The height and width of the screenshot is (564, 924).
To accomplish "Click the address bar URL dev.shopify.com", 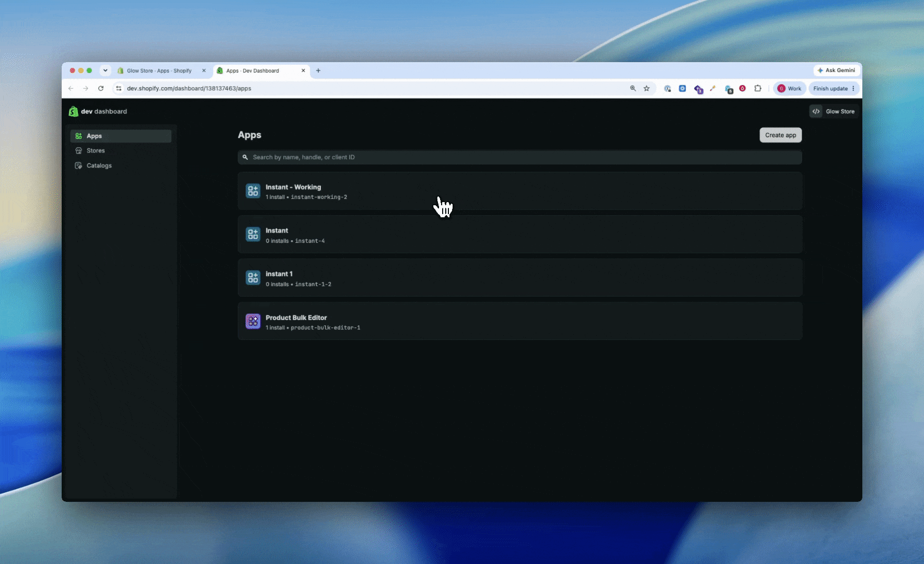I will 189,89.
